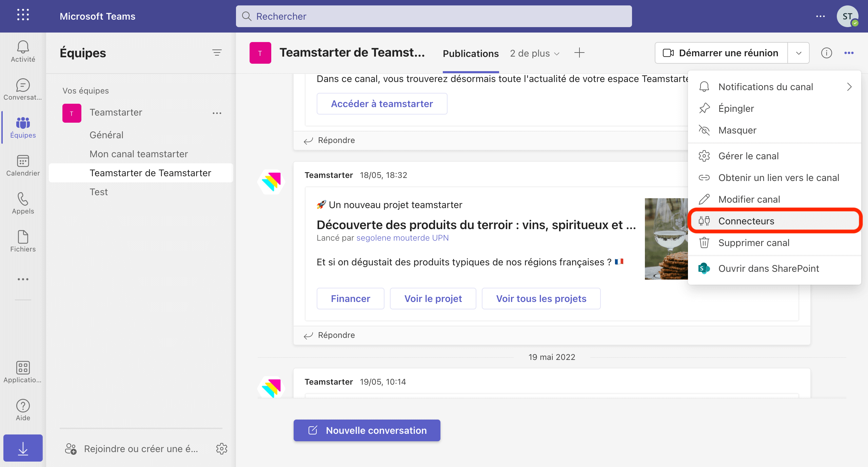This screenshot has height=467, width=868.
Task: Start a Nouvelle conversation
Action: (367, 430)
